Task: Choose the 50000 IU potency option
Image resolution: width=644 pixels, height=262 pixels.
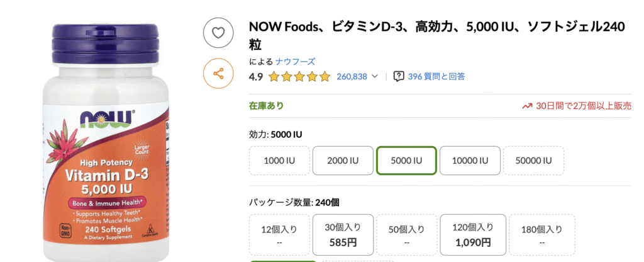Action: (533, 161)
